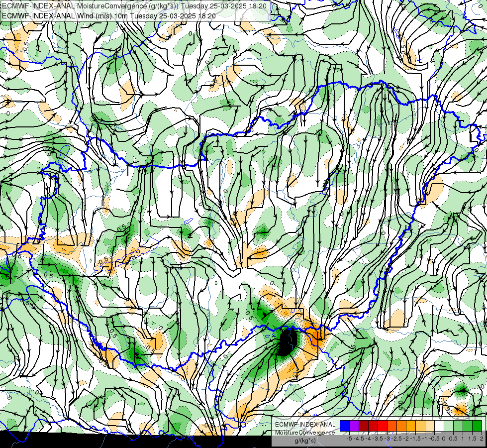This screenshot has height=448, width=487.
Task: Click the legend scale value -3
Action: [x=388, y=439]
